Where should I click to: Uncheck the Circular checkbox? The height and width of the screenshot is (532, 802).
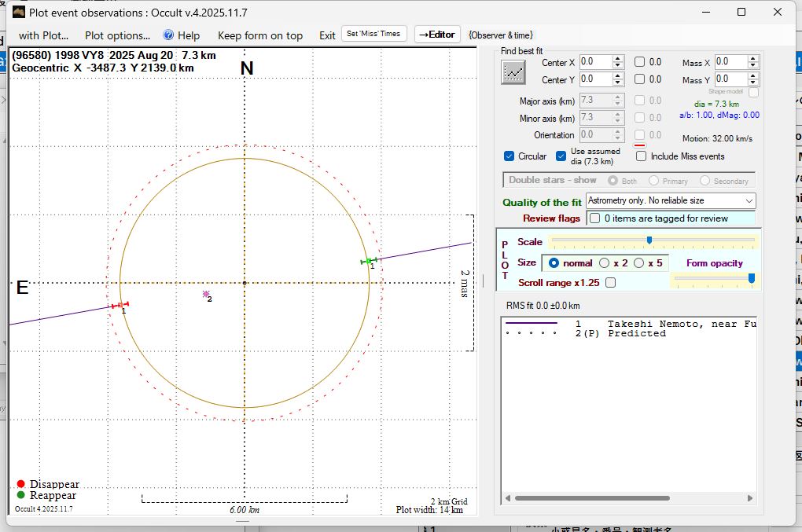[510, 156]
